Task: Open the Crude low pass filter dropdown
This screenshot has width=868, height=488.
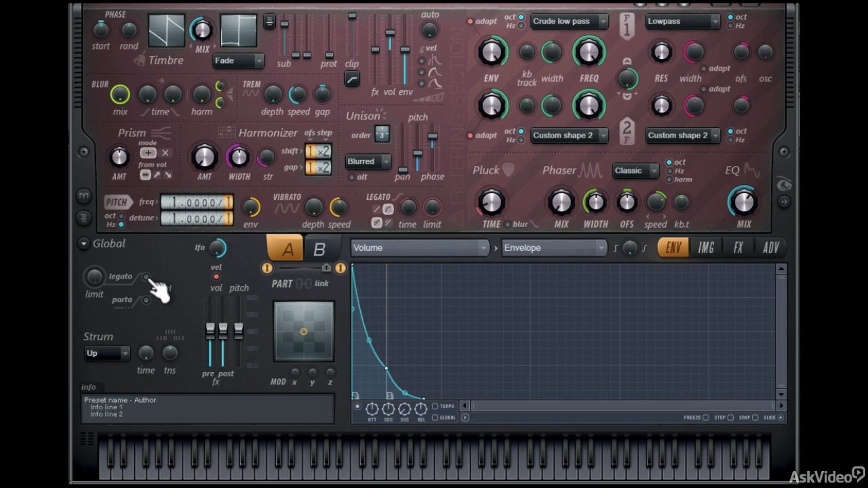Action: pos(569,21)
